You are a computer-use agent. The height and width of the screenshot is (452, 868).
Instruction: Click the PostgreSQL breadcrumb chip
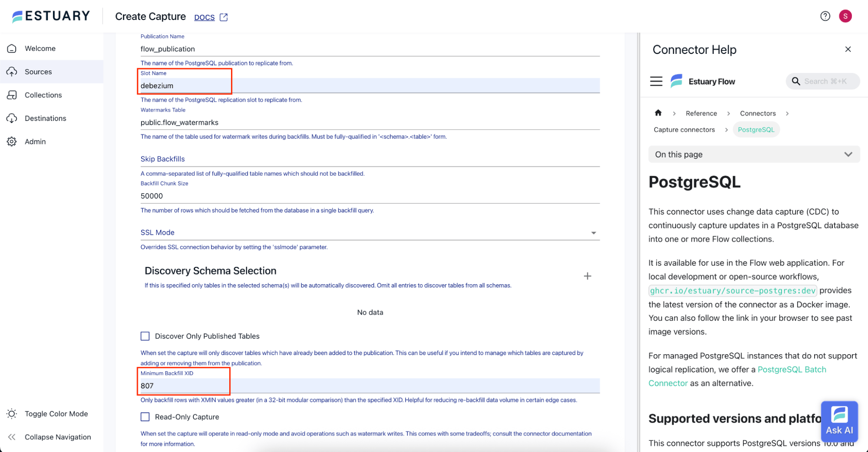tap(756, 130)
